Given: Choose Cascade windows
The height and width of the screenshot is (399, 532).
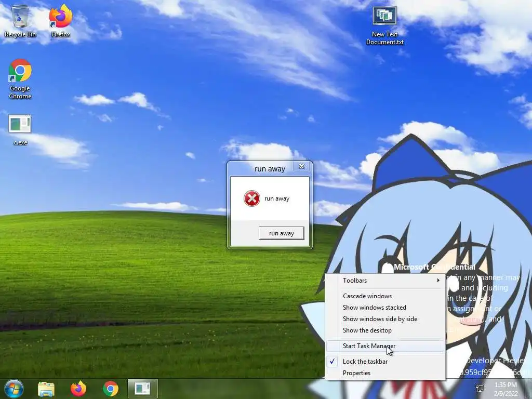Looking at the screenshot, I should click(385, 296).
